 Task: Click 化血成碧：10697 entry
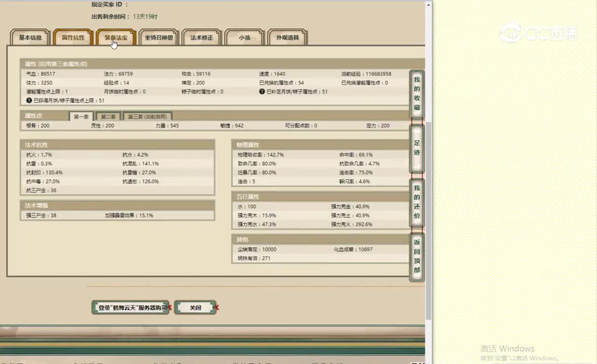click(x=353, y=249)
